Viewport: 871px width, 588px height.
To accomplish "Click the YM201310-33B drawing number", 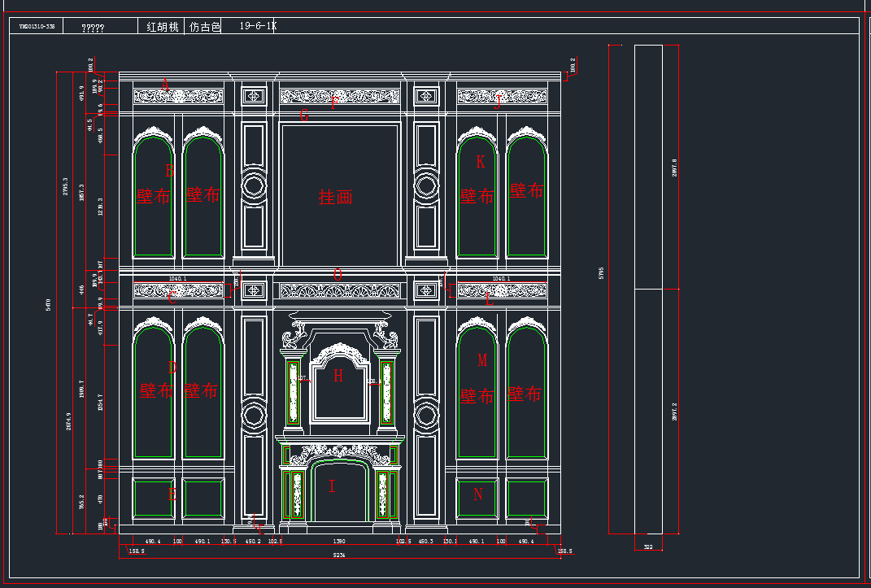I will pos(37,27).
